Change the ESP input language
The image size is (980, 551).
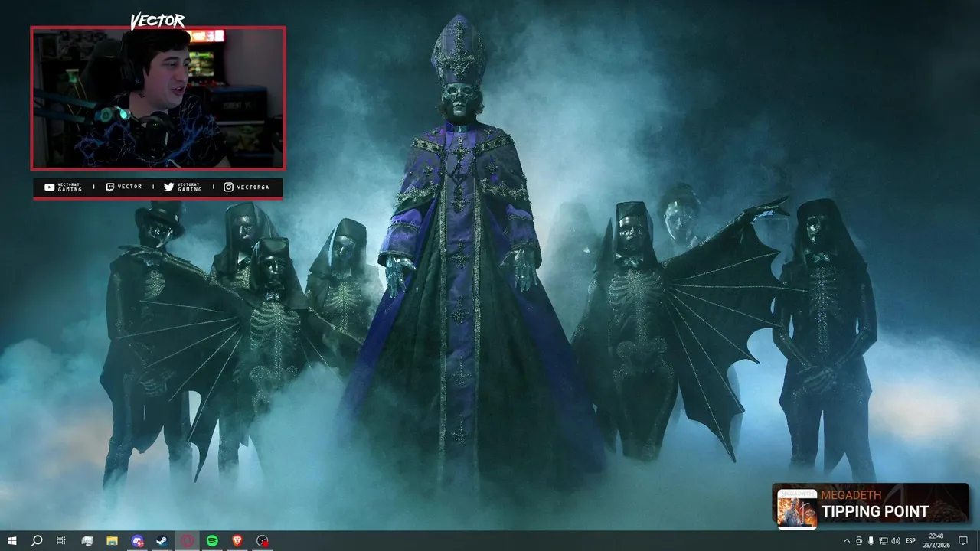911,541
